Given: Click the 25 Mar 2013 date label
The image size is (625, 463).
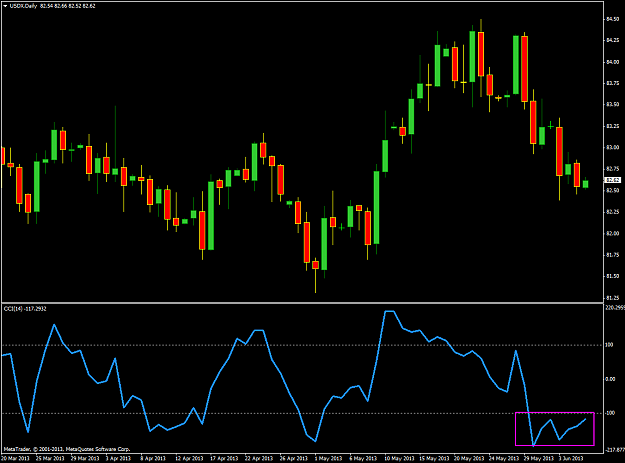Looking at the screenshot, I should click(x=50, y=459).
